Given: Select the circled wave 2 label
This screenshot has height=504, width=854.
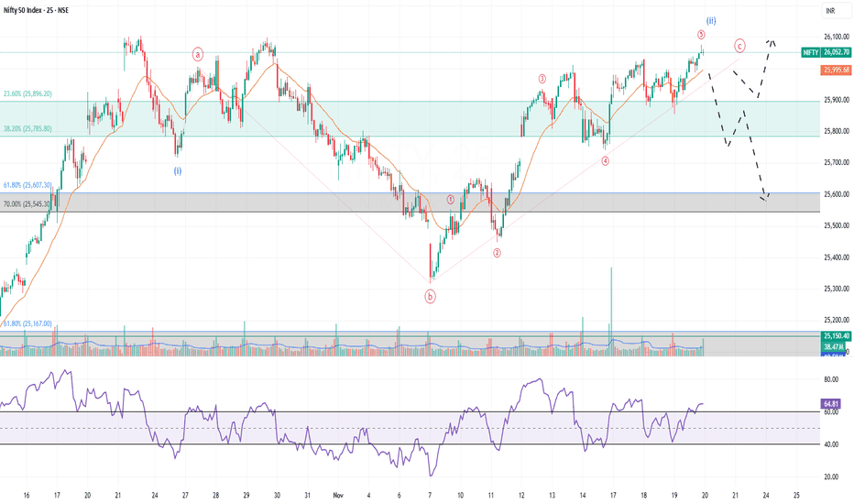Looking at the screenshot, I should click(x=497, y=253).
